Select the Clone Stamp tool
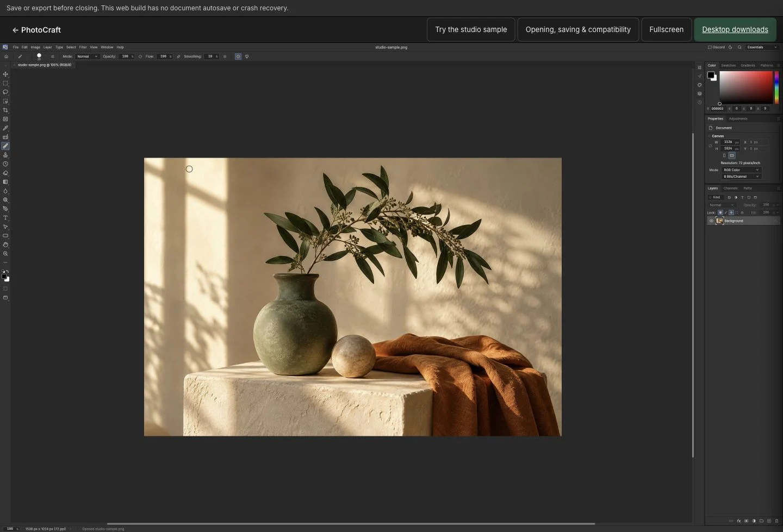Screen dimensions: 783x532 click(5, 155)
